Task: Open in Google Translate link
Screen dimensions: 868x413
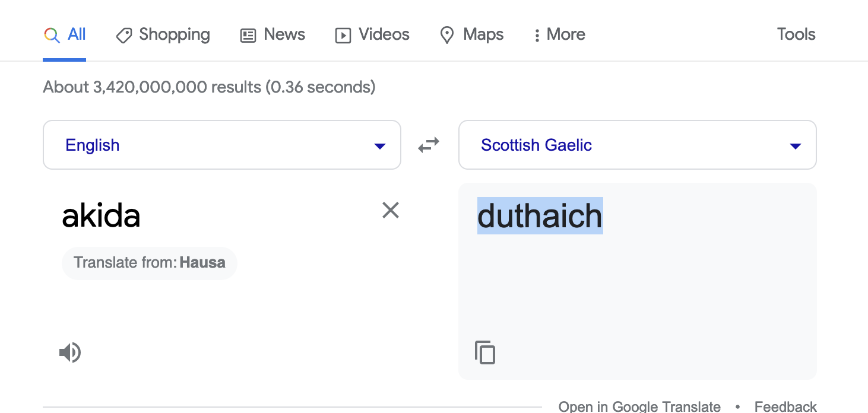Action: click(640, 406)
